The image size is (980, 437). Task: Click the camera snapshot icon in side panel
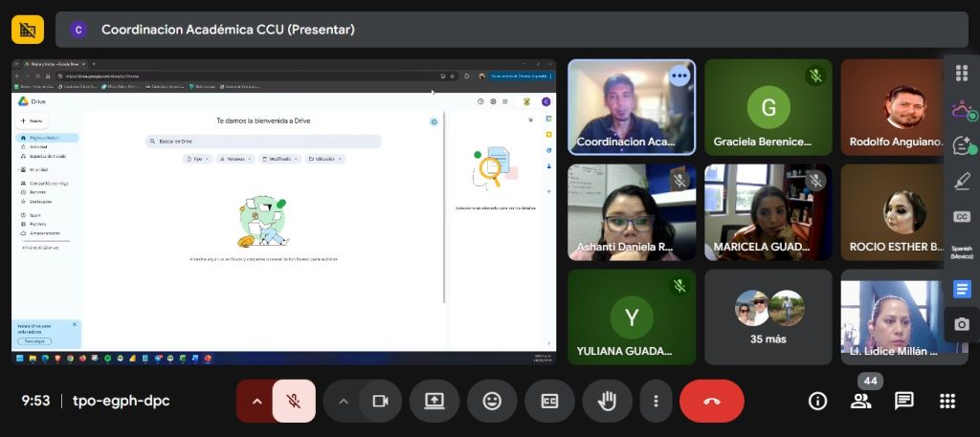point(962,324)
